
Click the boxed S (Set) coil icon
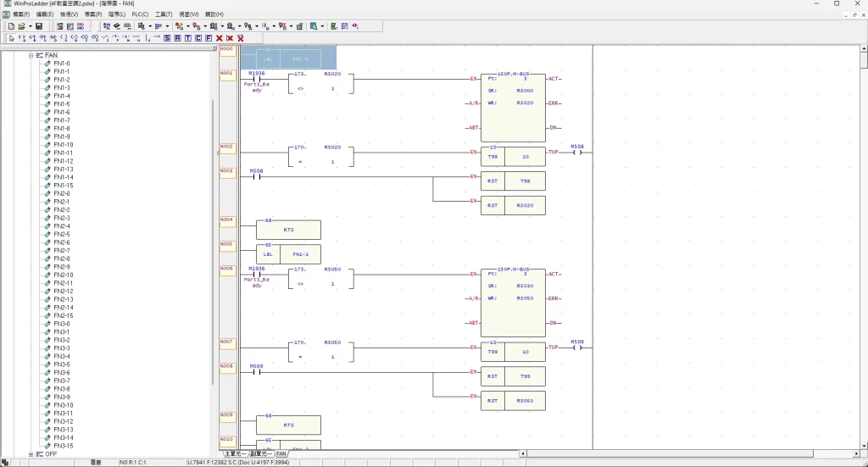coord(167,38)
